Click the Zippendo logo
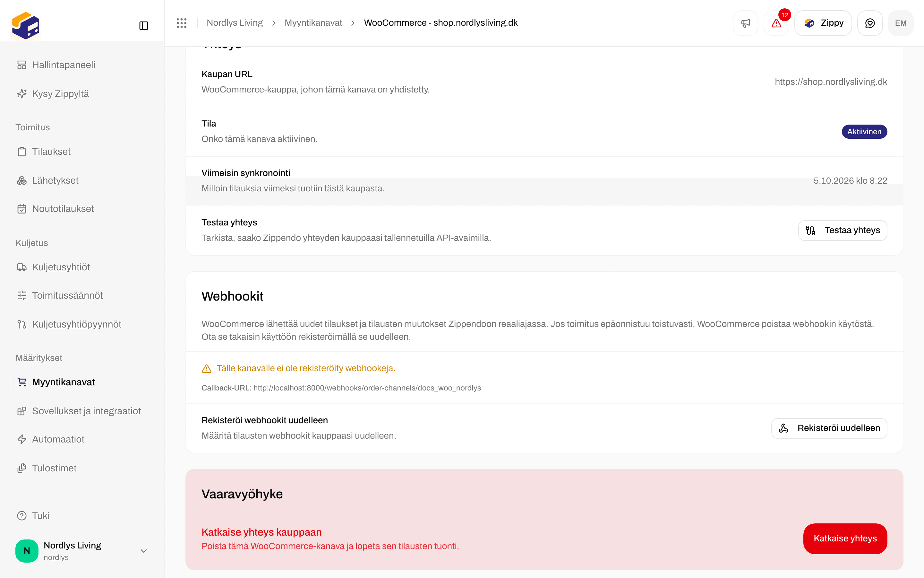The image size is (924, 578). point(26,26)
